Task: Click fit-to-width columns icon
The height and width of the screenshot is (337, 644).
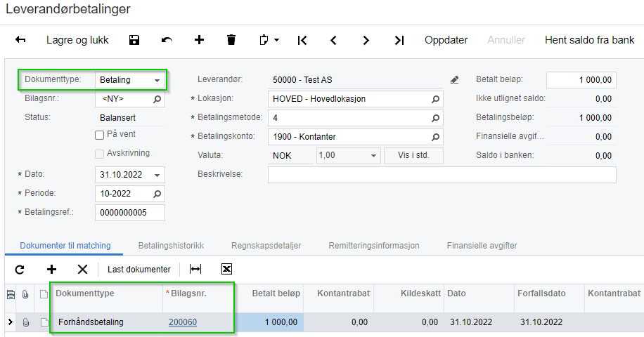Action: pos(195,269)
